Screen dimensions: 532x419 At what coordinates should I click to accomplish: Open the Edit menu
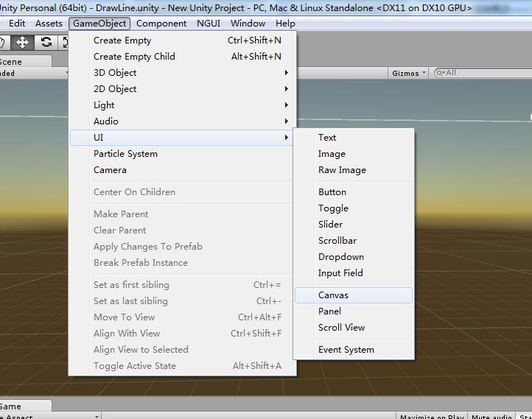click(17, 24)
